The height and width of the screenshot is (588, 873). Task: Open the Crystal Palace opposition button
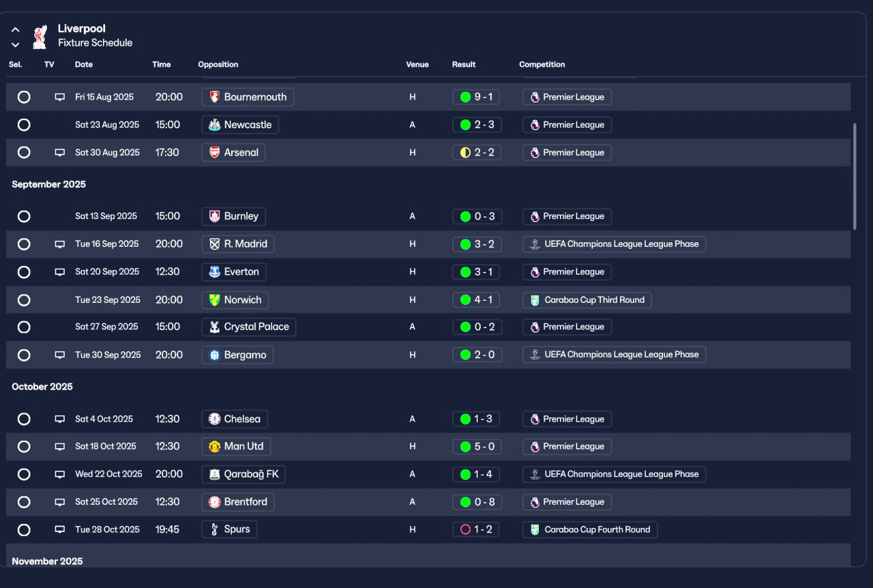click(249, 327)
